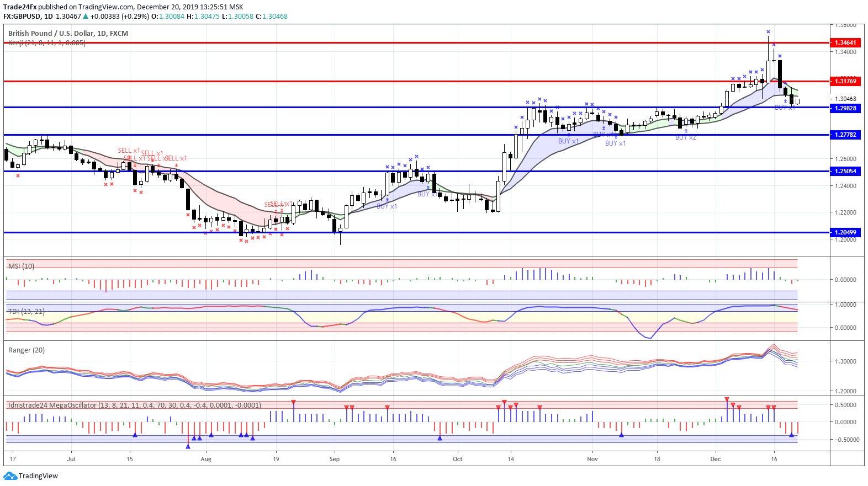Click the blue 1.25054 price tag
Viewport: 868px width, 486px height.
[845, 171]
